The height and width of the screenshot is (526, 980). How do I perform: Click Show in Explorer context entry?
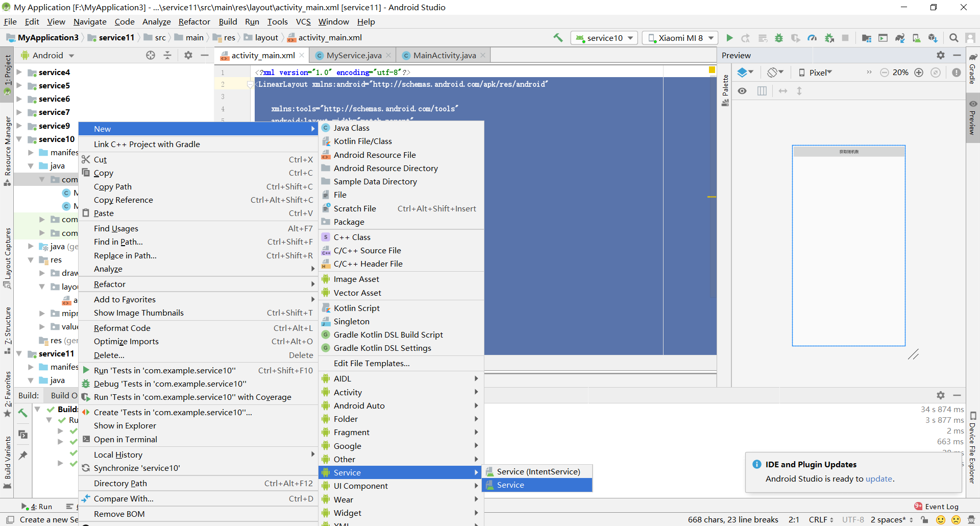pyautogui.click(x=199, y=426)
